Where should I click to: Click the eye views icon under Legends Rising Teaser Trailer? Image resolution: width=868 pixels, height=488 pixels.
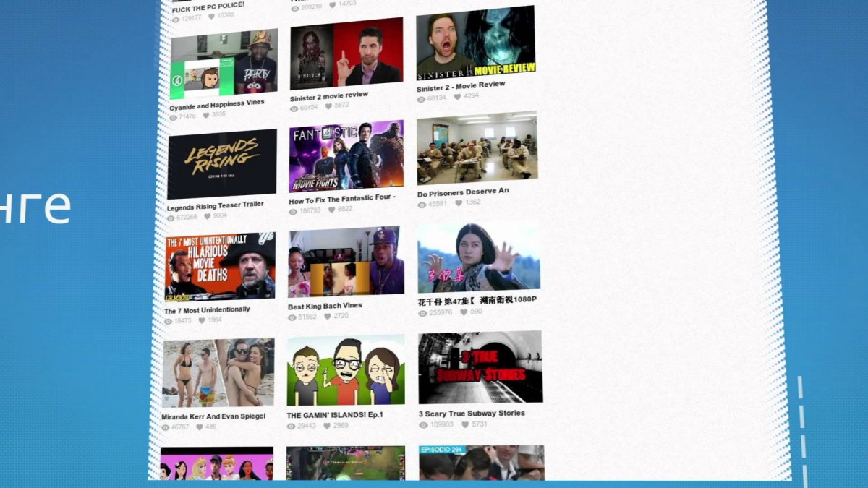pyautogui.click(x=171, y=218)
